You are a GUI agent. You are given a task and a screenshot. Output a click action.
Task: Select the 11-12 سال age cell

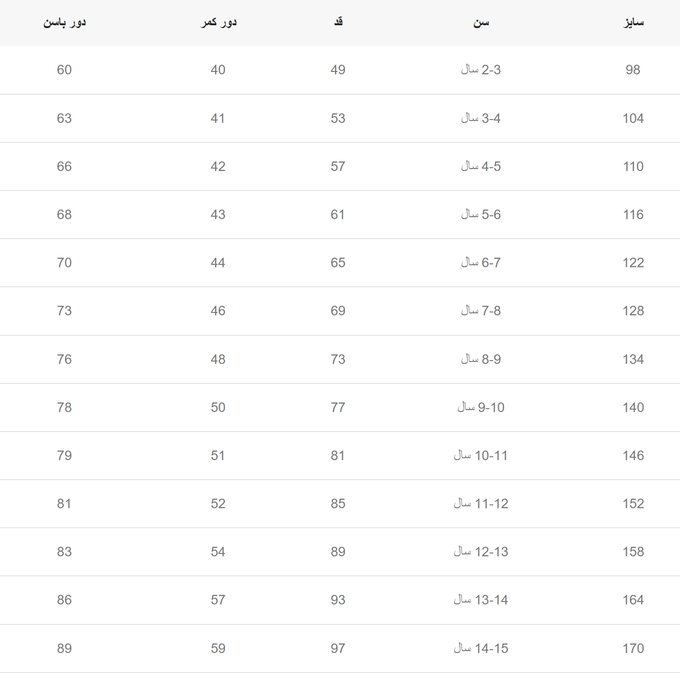click(x=481, y=503)
